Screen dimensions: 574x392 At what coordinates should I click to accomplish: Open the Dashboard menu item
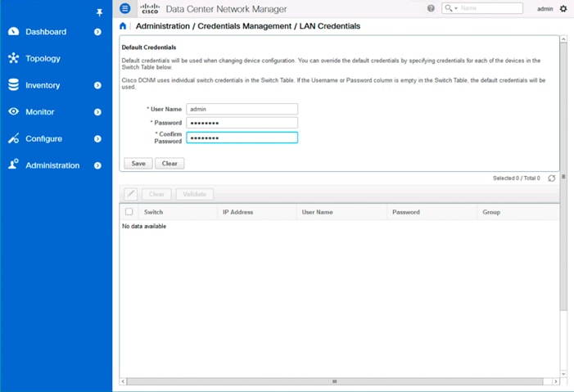46,32
